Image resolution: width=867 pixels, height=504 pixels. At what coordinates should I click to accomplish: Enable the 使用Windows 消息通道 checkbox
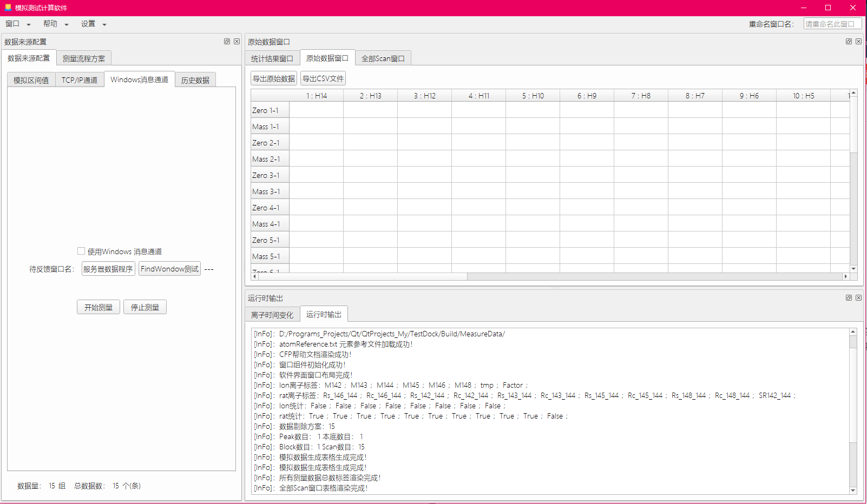point(81,251)
